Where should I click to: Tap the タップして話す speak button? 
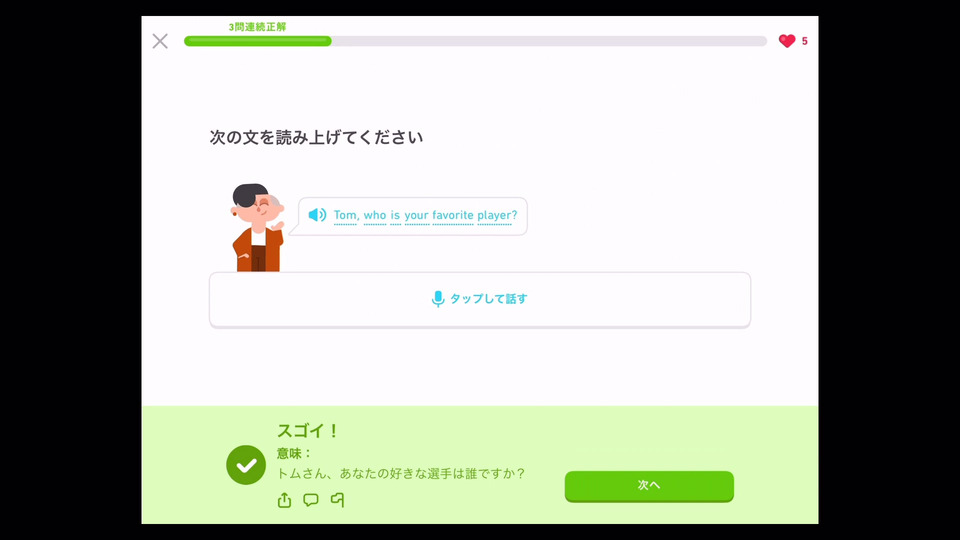click(480, 300)
